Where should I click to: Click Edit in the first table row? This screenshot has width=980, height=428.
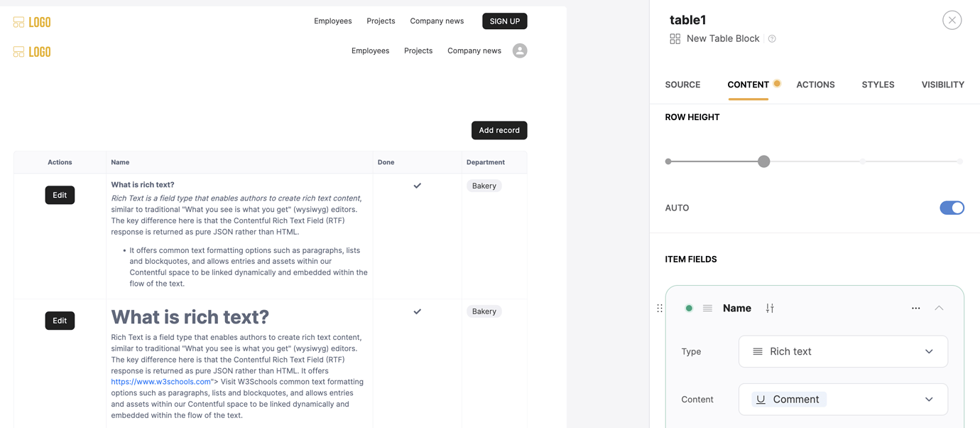[x=60, y=195]
